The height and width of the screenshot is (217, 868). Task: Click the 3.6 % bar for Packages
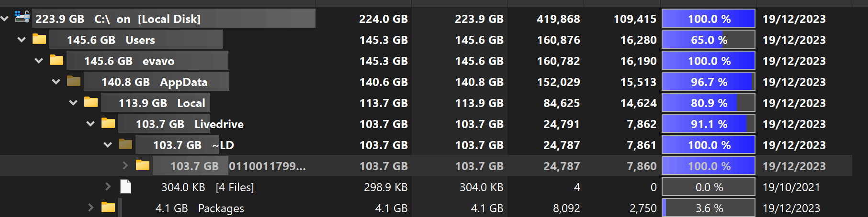[709, 208]
